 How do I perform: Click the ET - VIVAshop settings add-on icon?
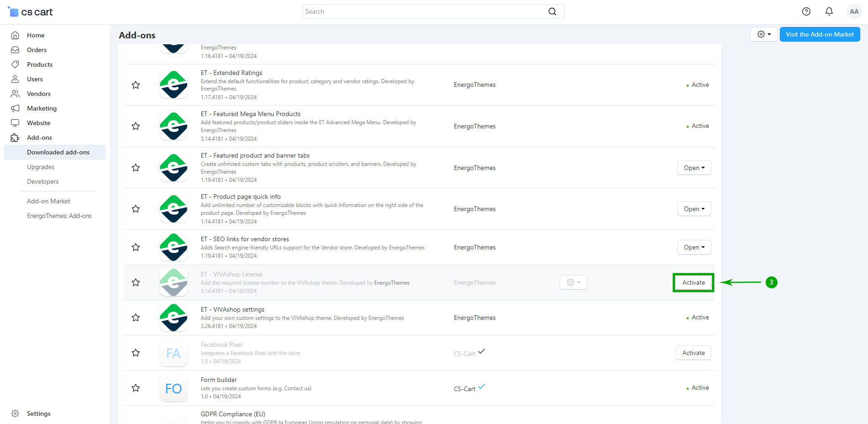(174, 318)
